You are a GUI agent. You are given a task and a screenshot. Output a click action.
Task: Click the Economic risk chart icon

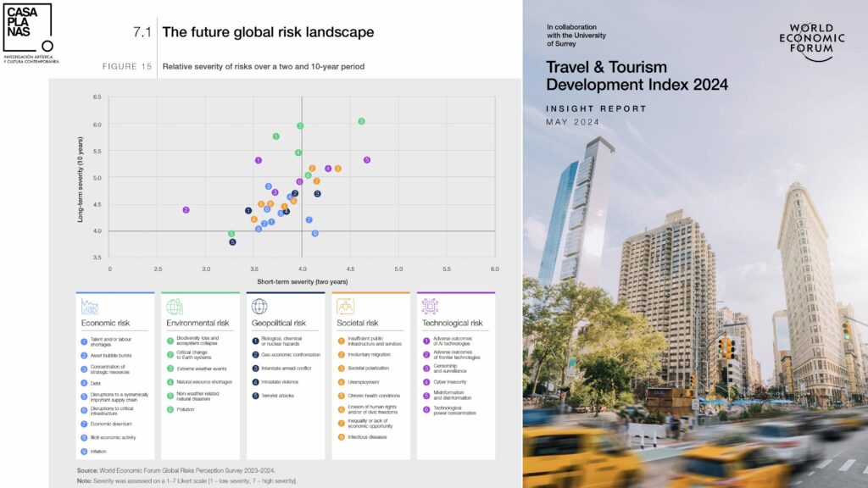tap(90, 307)
